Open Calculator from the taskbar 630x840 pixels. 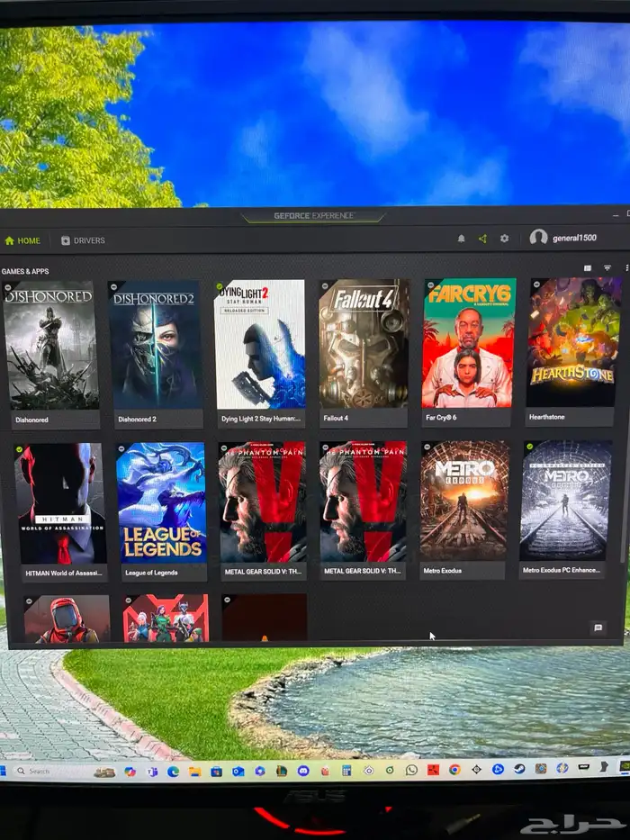tap(346, 771)
